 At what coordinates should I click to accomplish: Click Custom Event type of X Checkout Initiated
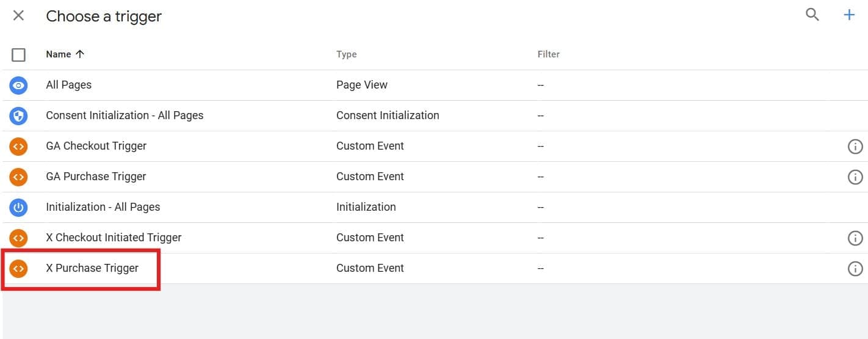[x=370, y=238]
